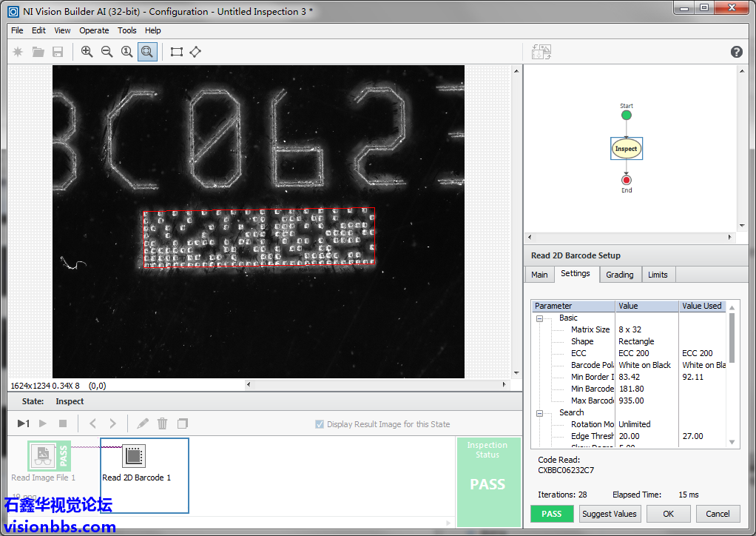This screenshot has height=536, width=756.
Task: Click the Run Inspection Once button
Action: click(23, 423)
